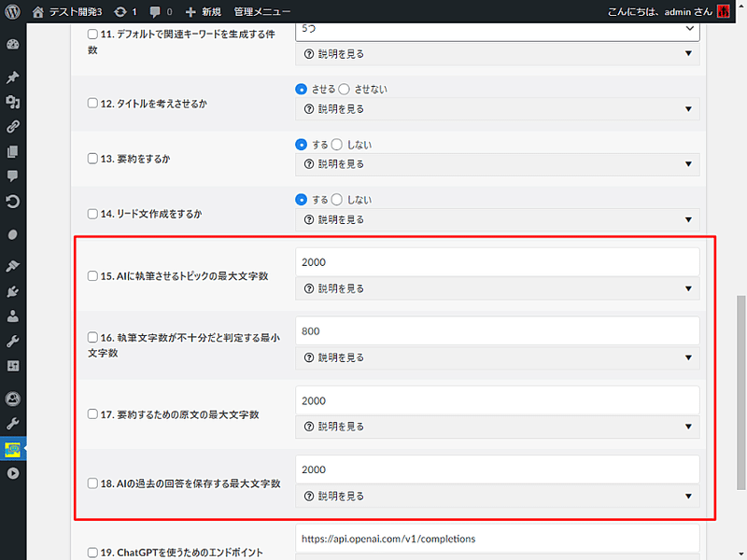This screenshot has height=560, width=747.
Task: Open Pages via the stacked pages icon
Action: 13,151
